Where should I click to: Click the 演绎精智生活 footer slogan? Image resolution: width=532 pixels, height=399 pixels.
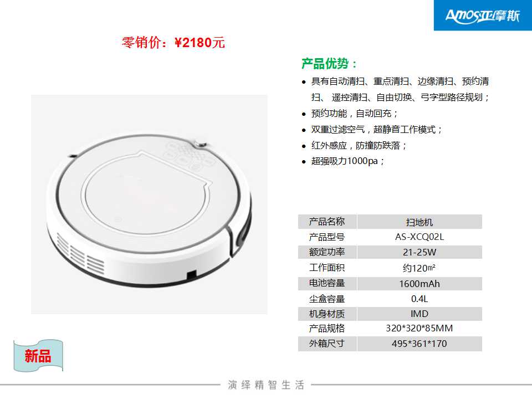pos(267,385)
